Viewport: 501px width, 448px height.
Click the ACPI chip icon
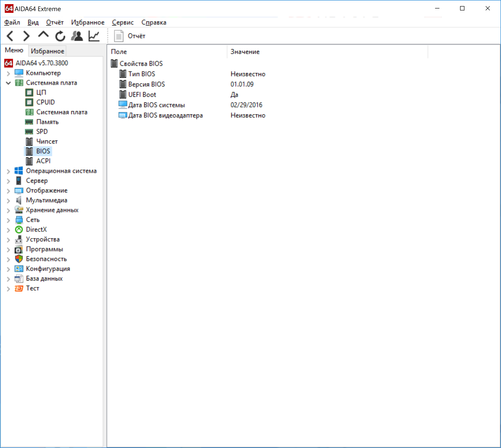(x=29, y=161)
